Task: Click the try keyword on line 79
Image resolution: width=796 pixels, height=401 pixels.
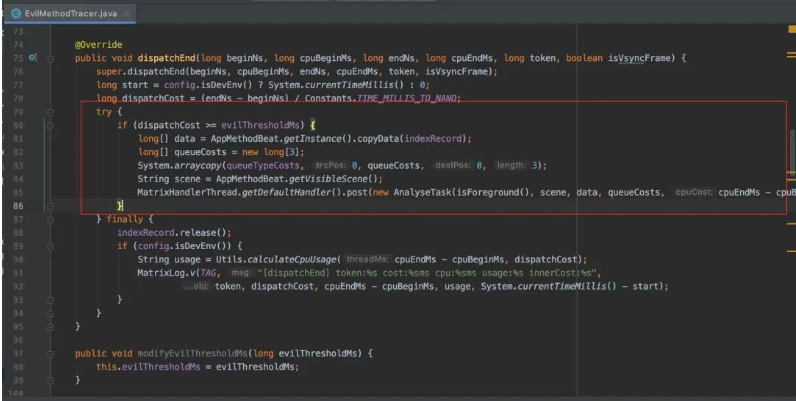Action: pyautogui.click(x=104, y=112)
